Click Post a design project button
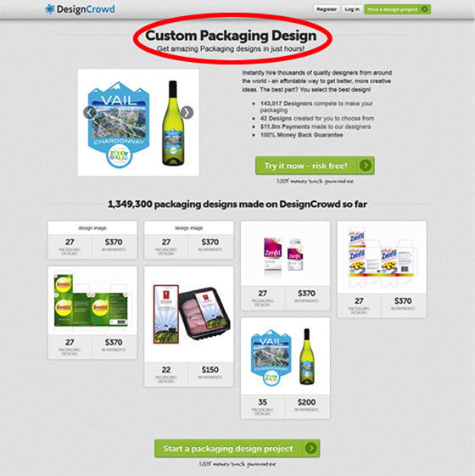The height and width of the screenshot is (476, 475). (397, 9)
